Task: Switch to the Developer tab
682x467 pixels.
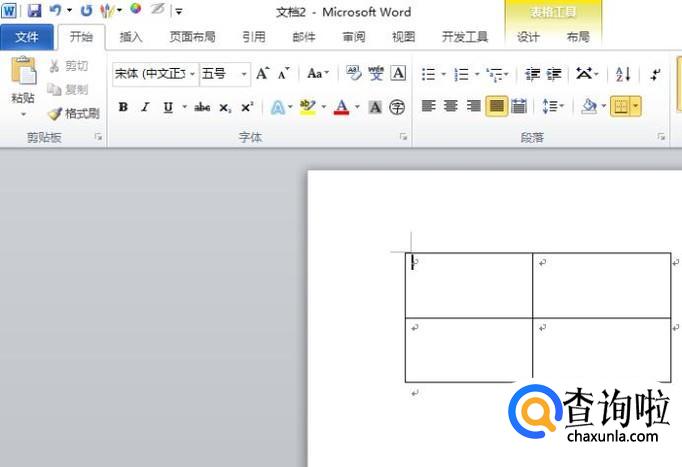Action: [x=465, y=37]
